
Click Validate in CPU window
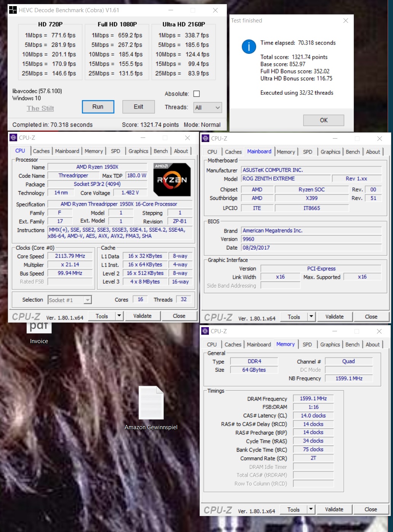point(143,316)
